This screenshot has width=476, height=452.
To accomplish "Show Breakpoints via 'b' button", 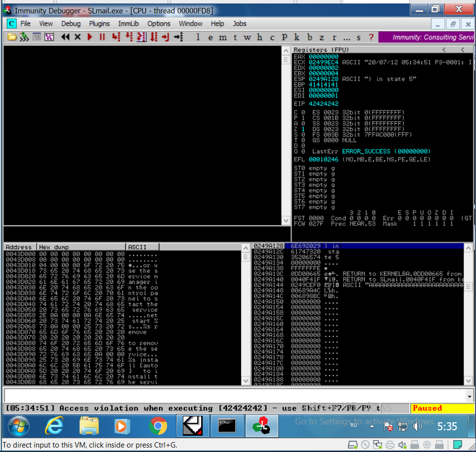I will [x=309, y=37].
